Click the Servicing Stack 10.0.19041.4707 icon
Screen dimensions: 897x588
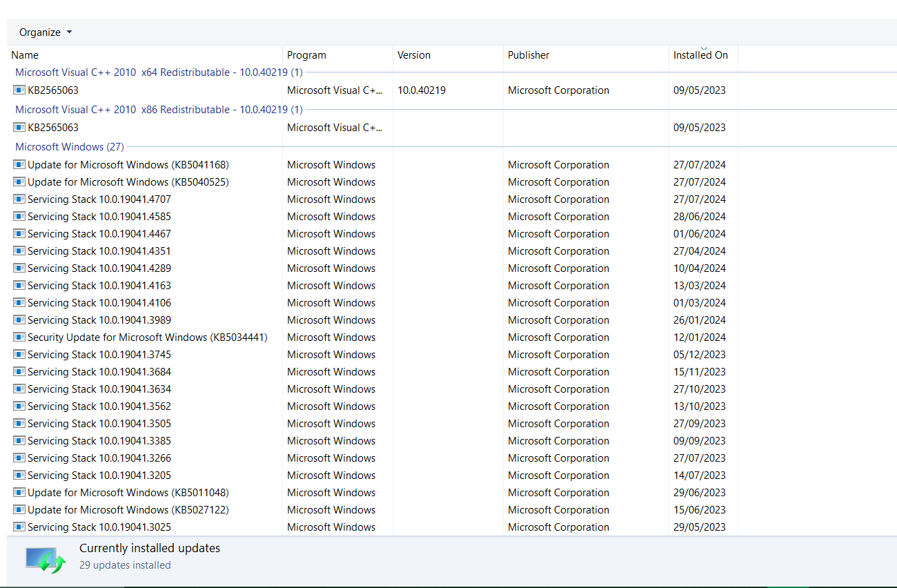coord(19,199)
